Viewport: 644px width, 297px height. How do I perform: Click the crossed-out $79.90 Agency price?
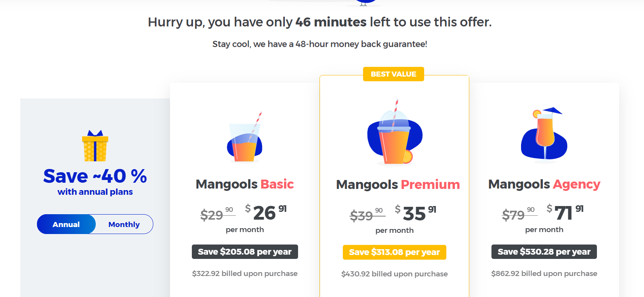519,213
